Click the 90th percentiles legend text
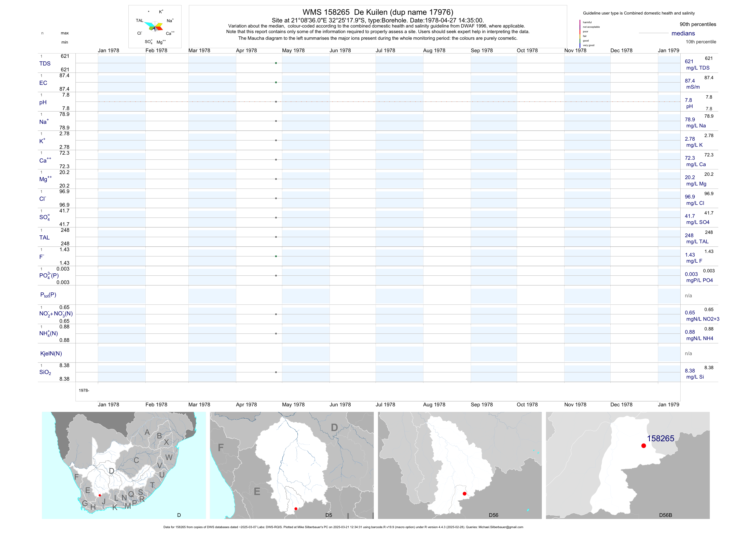The image size is (756, 535). [x=698, y=24]
